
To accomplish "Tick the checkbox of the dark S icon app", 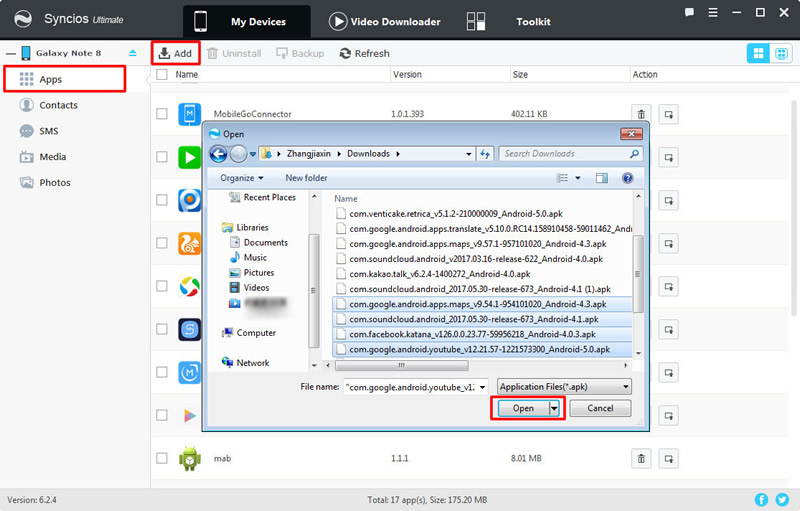I will click(162, 329).
